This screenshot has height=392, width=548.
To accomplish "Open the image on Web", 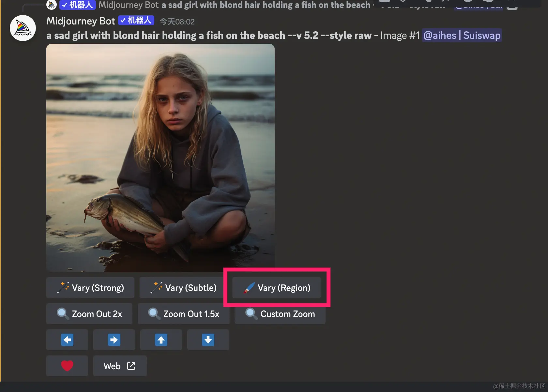I will 120,366.
